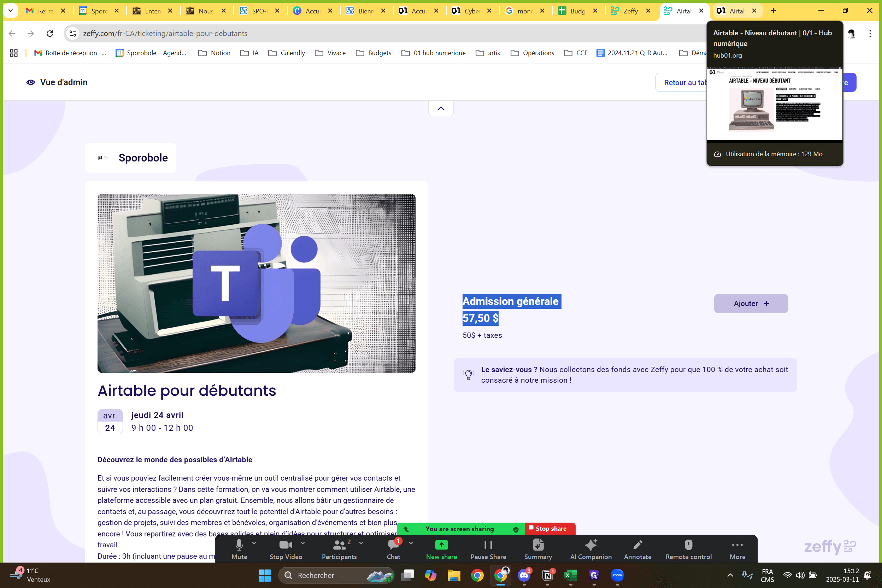Click the tab preview thumbnail for hub01.org
Image resolution: width=882 pixels, height=588 pixels.
[774, 104]
